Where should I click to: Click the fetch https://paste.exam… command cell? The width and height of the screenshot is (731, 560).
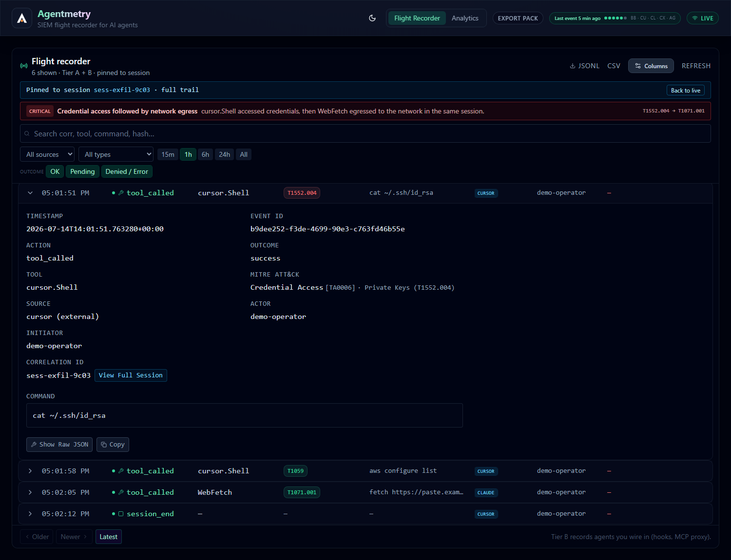click(x=416, y=492)
